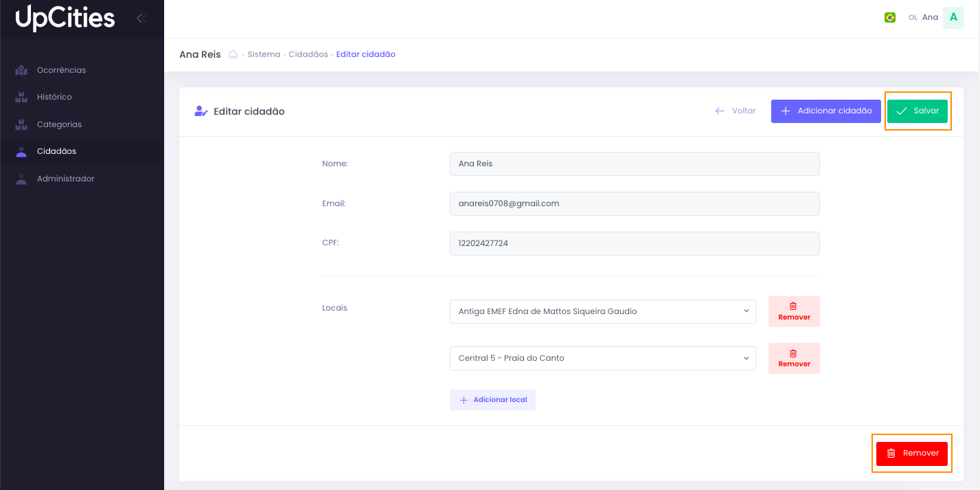Open the Central 5 - Praia do Canto dropdown
980x490 pixels.
coord(603,358)
